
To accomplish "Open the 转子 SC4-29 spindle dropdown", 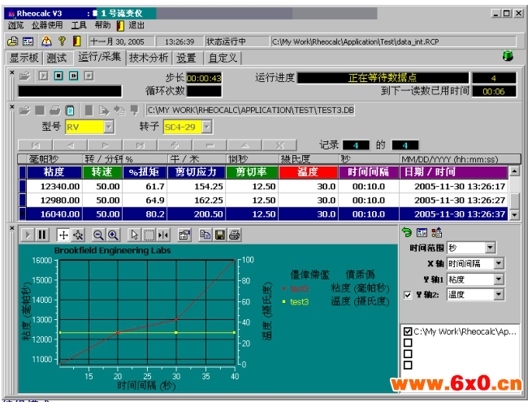I will click(x=207, y=128).
